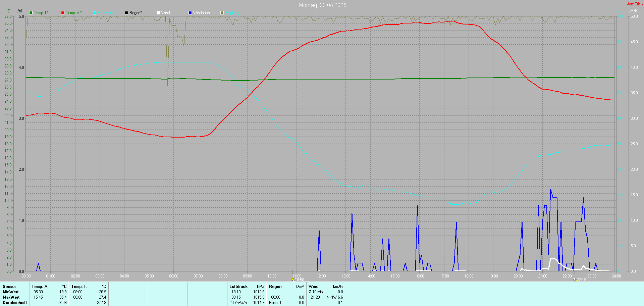Click the Temp. A. statistics column header
The height and width of the screenshot is (306, 644).
(x=40, y=287)
